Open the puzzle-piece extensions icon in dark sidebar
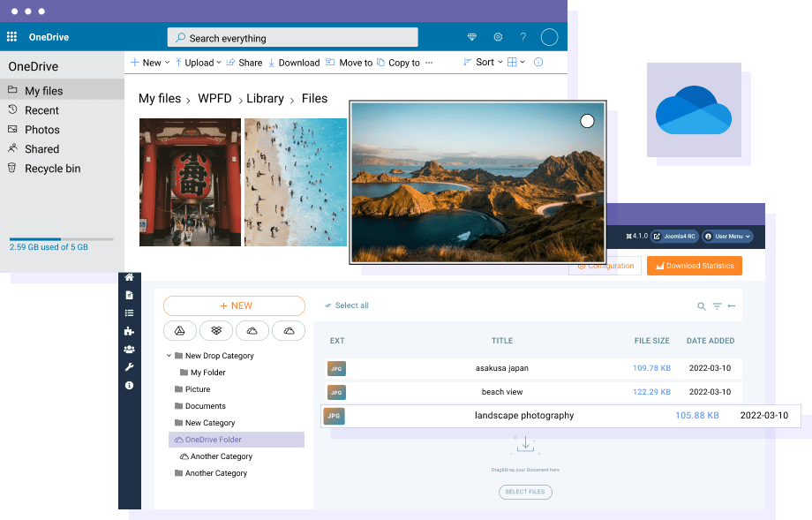Screen dimensions: 812x520 click(x=130, y=331)
